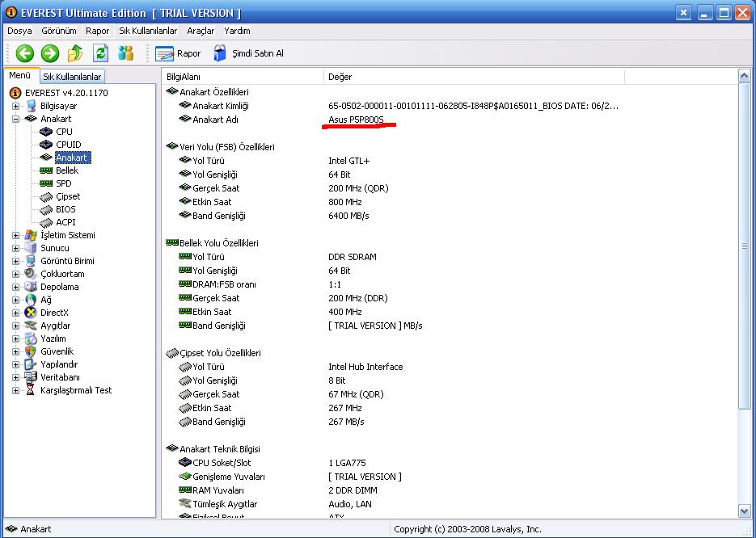Expand the Bilgisayar tree node
Screen dimensions: 756x538
[x=16, y=106]
